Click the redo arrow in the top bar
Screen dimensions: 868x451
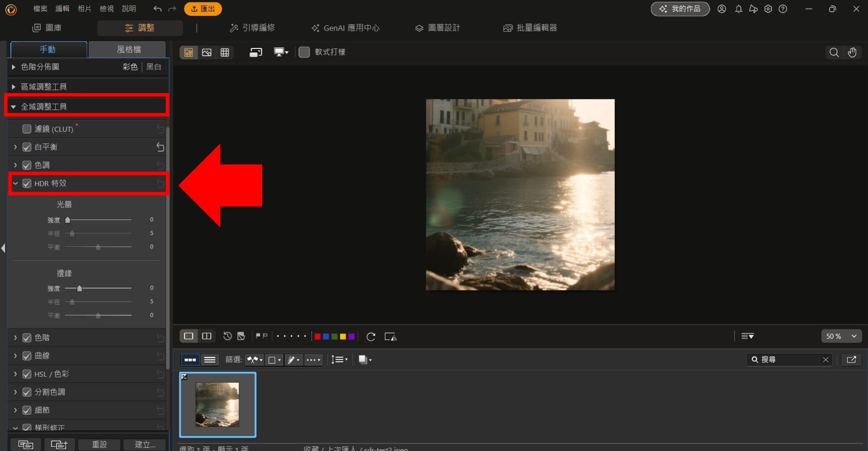pyautogui.click(x=172, y=9)
